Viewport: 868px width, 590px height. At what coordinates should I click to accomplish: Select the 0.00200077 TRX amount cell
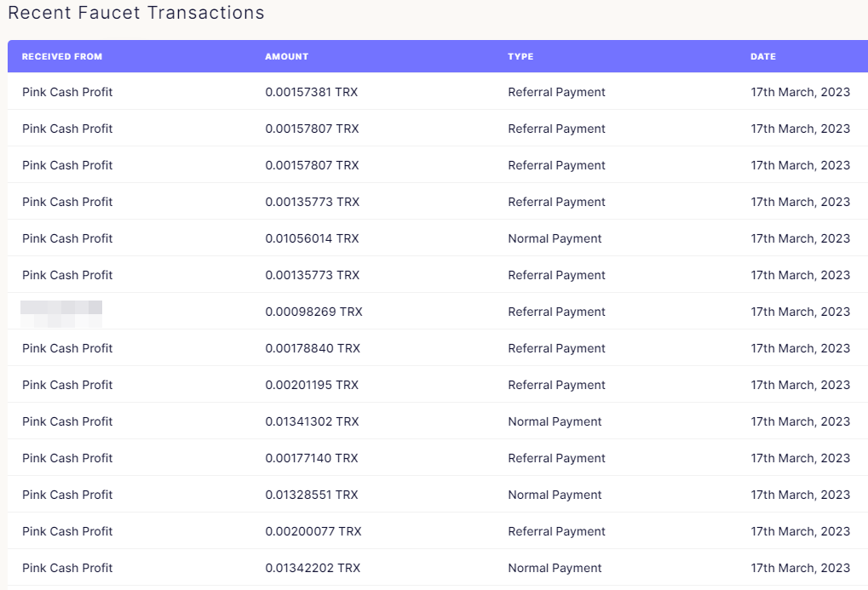coord(313,531)
